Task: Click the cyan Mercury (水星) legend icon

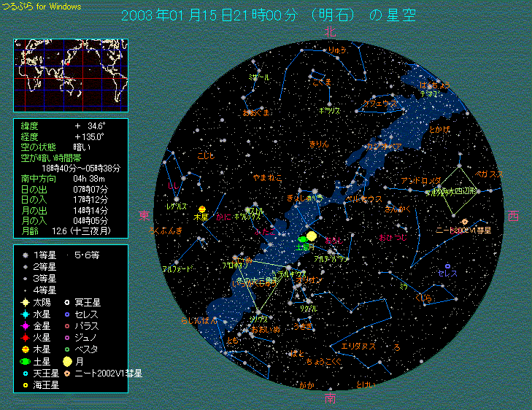Action: click(25, 314)
